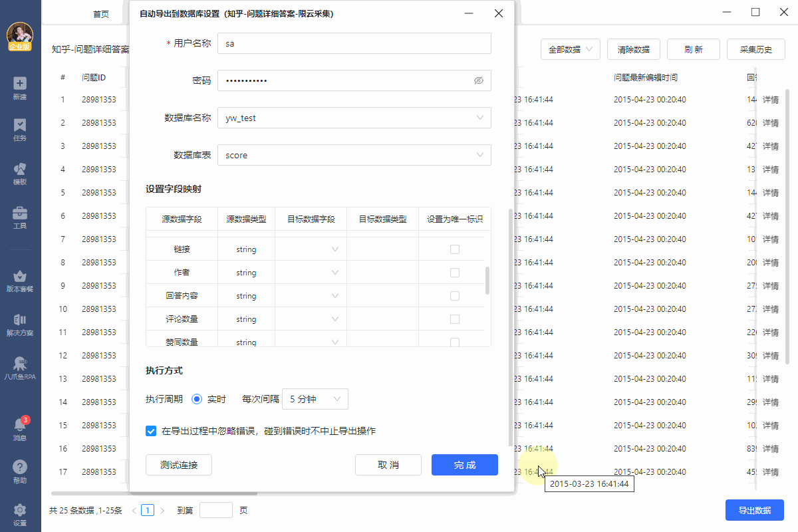Open the 工具 (Tools) sidebar icon

coord(20,217)
